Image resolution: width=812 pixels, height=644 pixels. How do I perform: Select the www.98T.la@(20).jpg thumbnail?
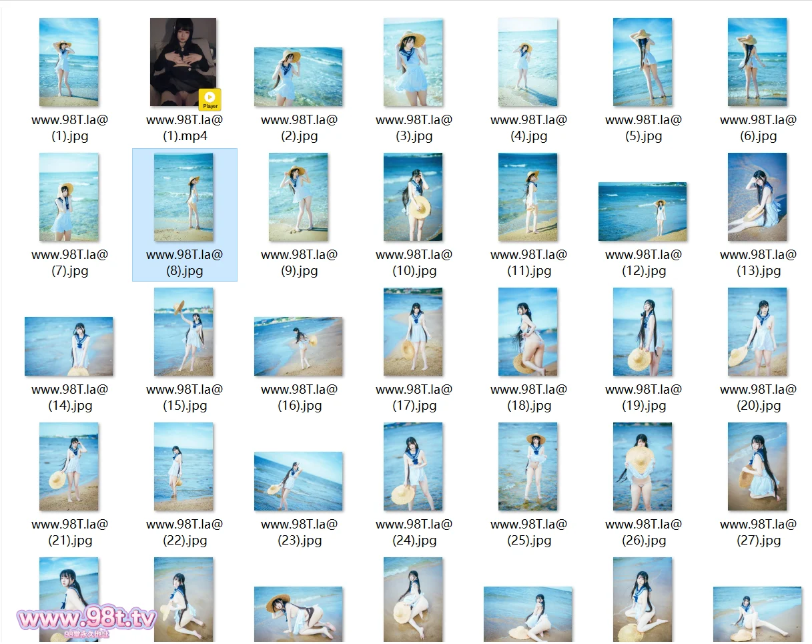pos(757,332)
